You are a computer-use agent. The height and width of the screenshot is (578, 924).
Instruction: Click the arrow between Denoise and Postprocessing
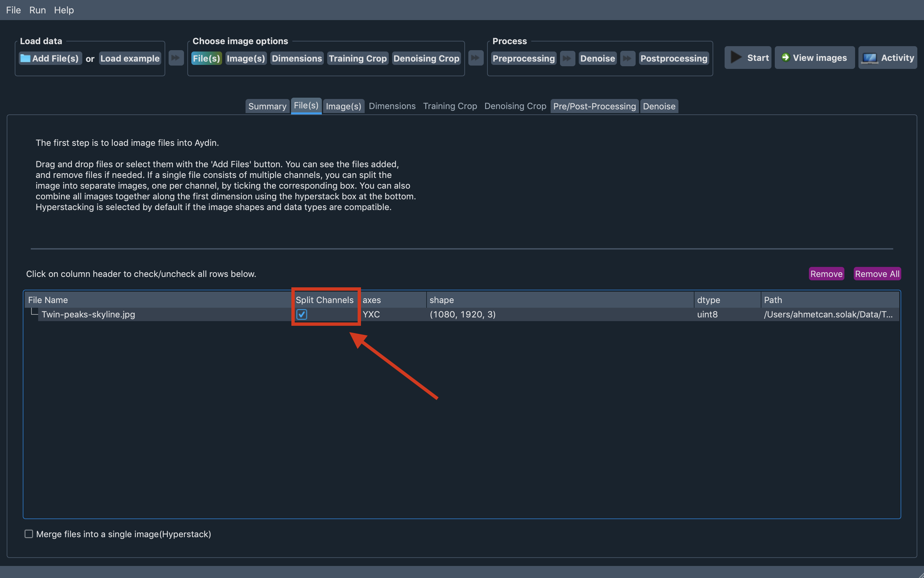click(627, 59)
